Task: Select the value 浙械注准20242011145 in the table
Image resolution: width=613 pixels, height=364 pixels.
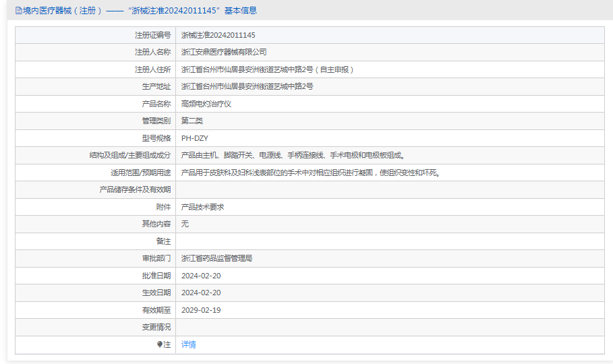Action: click(x=218, y=35)
